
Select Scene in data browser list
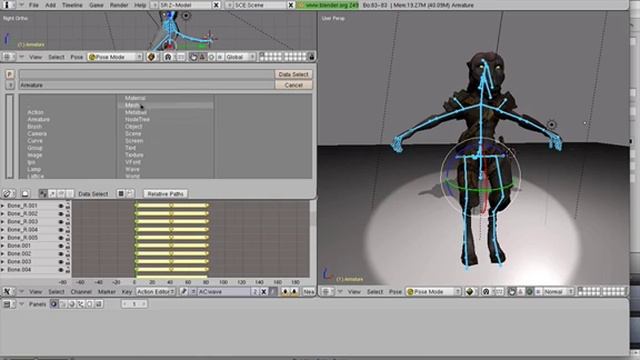(133, 133)
